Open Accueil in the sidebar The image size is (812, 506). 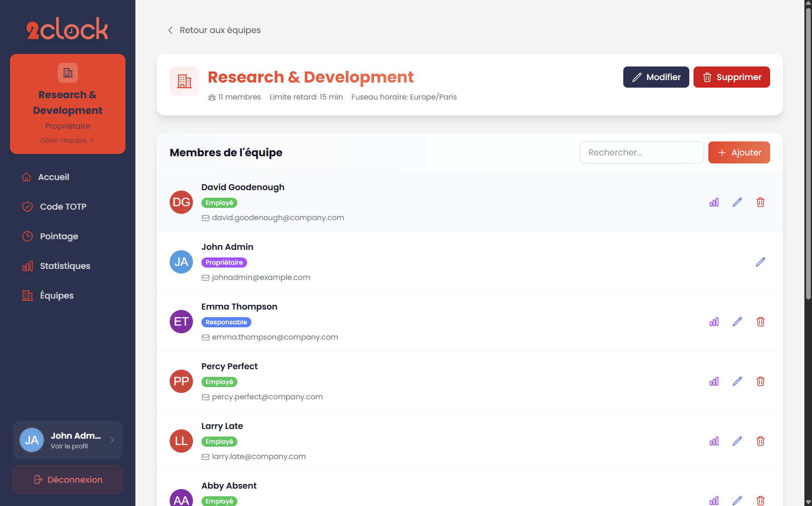click(x=53, y=177)
